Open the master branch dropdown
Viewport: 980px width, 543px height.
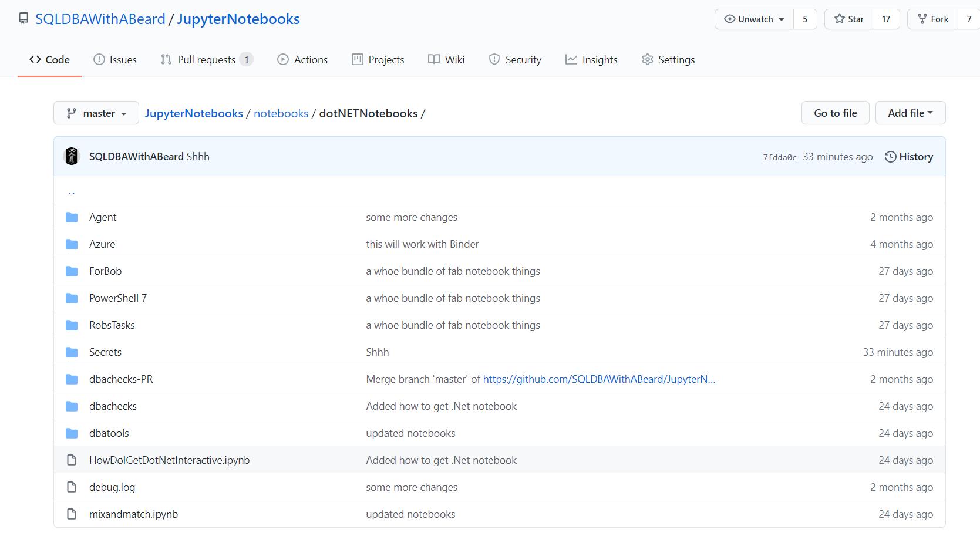96,113
